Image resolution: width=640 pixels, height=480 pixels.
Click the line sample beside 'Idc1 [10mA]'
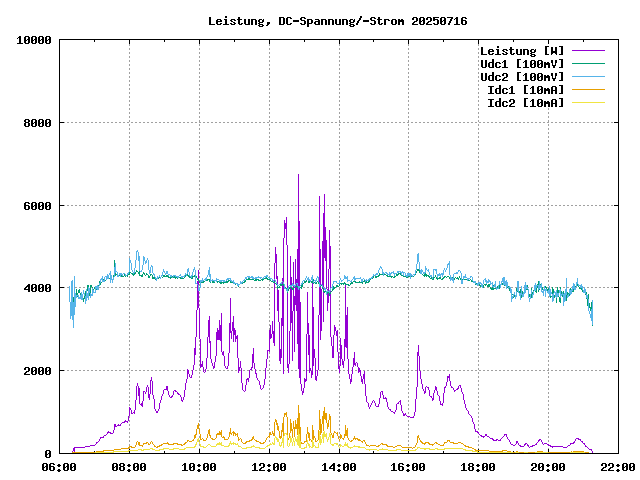tap(588, 90)
